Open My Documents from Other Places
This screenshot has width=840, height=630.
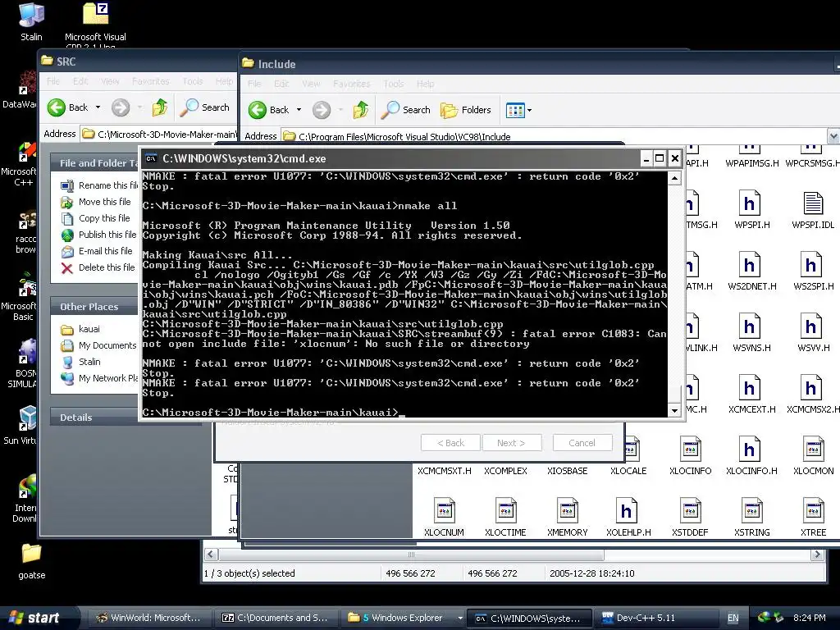pyautogui.click(x=99, y=345)
